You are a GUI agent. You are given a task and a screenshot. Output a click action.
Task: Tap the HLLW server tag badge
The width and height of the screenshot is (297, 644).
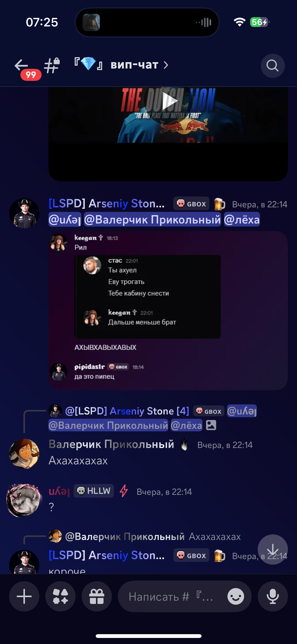pos(94,491)
